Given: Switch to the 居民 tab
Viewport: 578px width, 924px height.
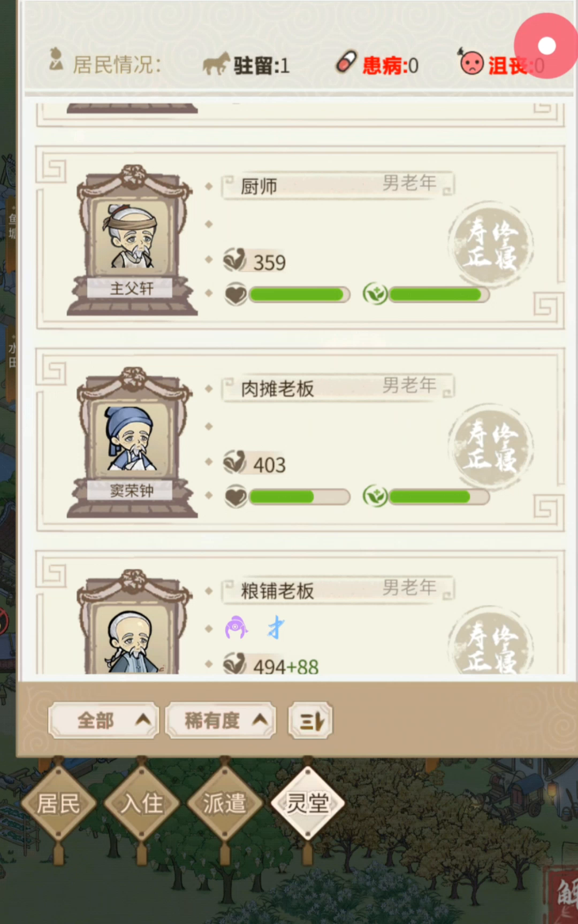Looking at the screenshot, I should click(x=58, y=803).
